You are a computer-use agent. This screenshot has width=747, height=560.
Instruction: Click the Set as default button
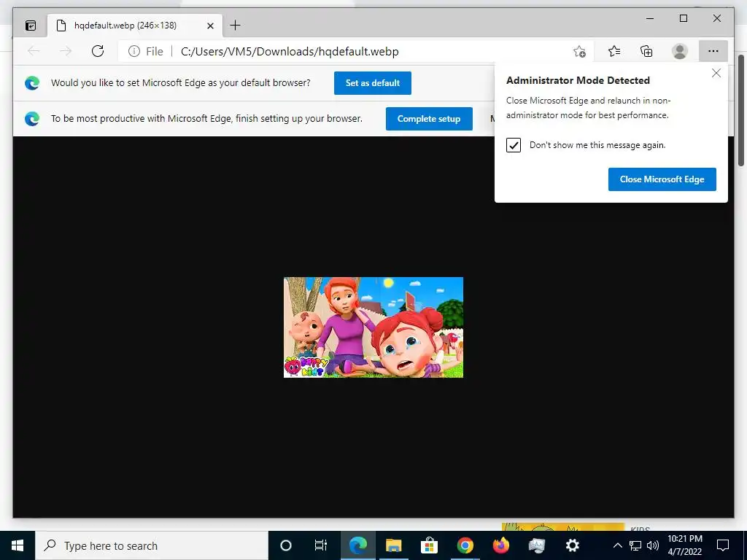click(x=373, y=83)
